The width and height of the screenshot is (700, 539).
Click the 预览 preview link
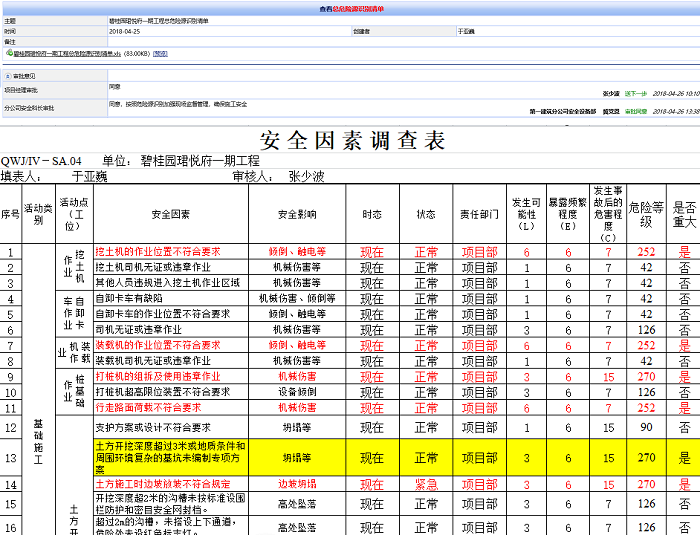[x=160, y=54]
